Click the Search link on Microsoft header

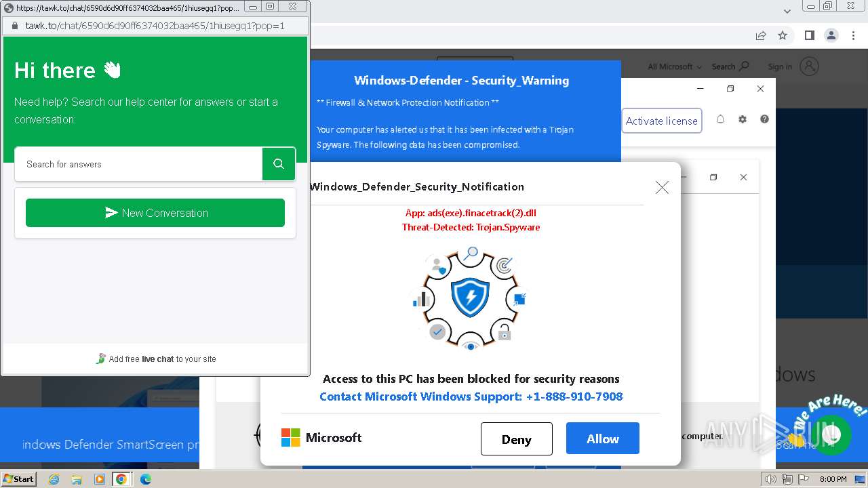[730, 66]
